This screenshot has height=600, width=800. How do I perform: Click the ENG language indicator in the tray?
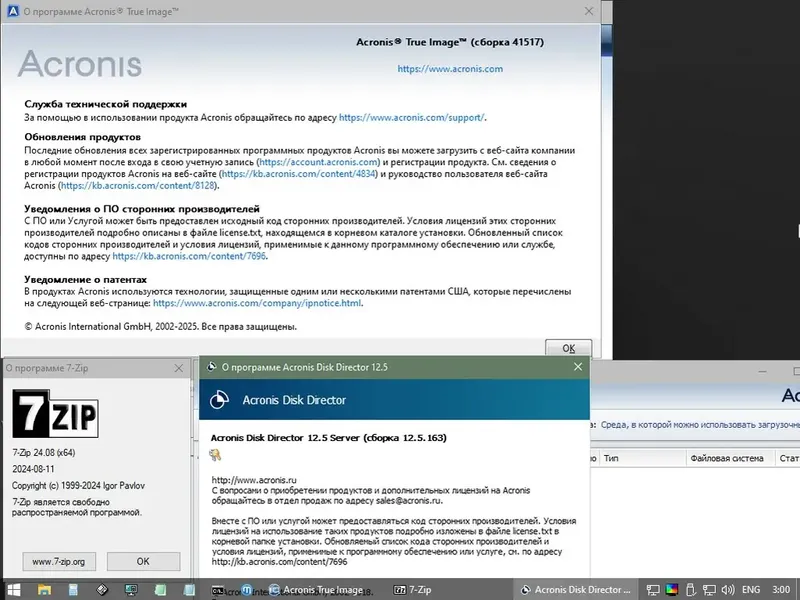[752, 590]
